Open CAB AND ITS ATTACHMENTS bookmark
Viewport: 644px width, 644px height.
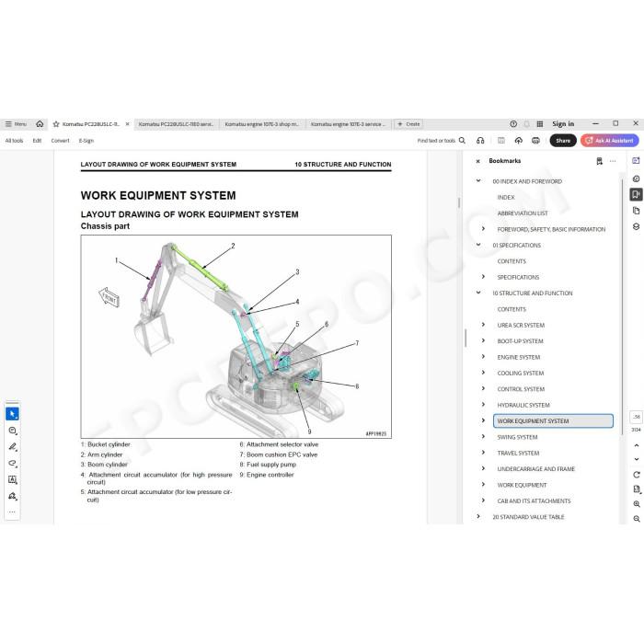534,501
